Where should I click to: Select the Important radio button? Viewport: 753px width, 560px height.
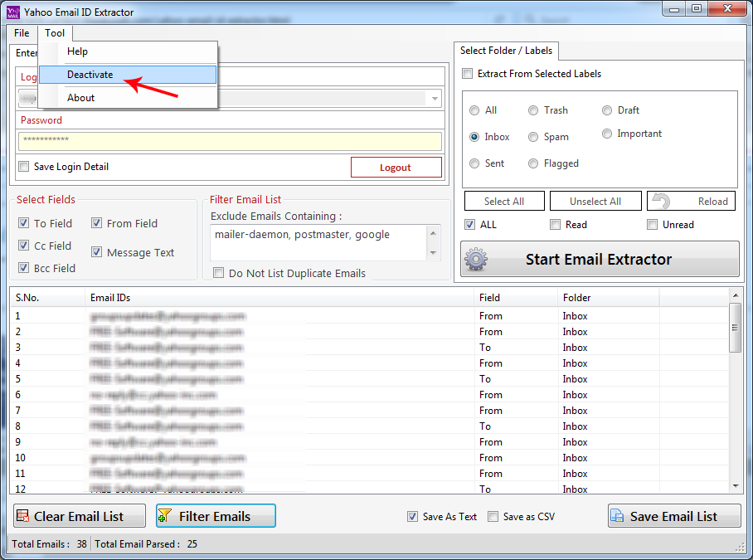tap(607, 134)
